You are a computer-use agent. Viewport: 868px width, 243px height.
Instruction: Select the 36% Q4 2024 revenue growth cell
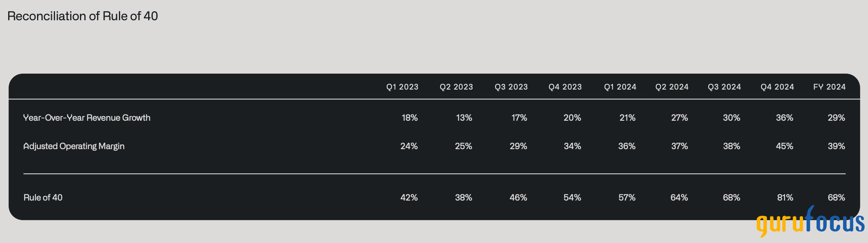tap(785, 118)
